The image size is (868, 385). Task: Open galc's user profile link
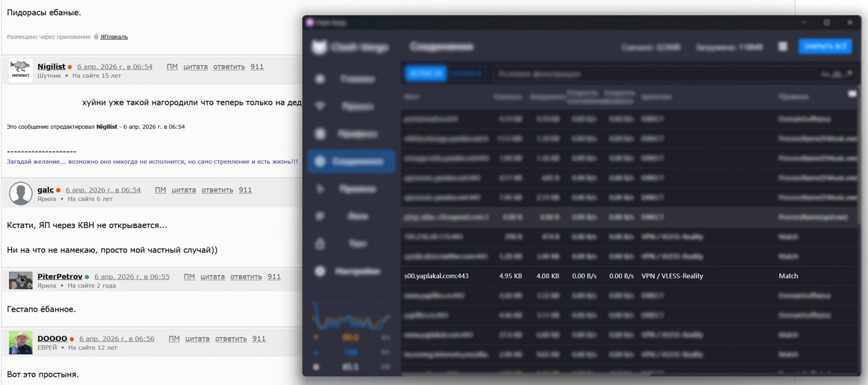pyautogui.click(x=46, y=190)
